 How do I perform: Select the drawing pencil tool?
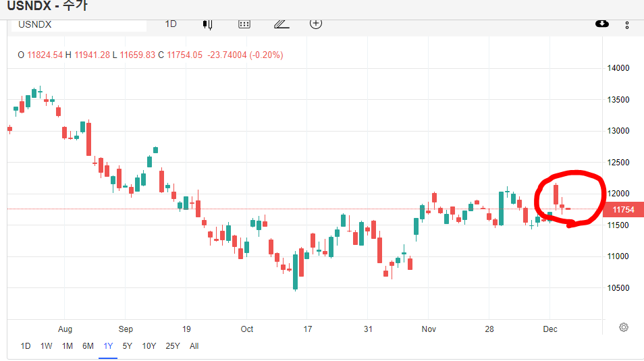coord(281,24)
